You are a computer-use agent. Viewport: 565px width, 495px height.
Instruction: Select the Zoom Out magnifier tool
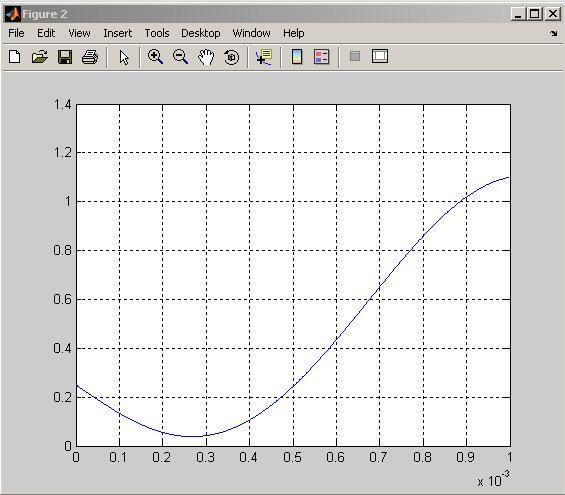click(180, 57)
